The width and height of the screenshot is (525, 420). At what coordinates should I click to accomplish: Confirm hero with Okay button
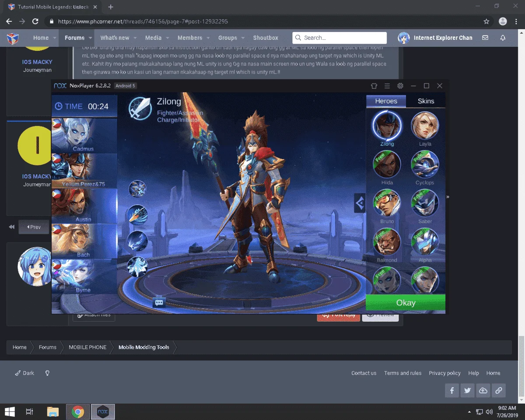click(406, 303)
